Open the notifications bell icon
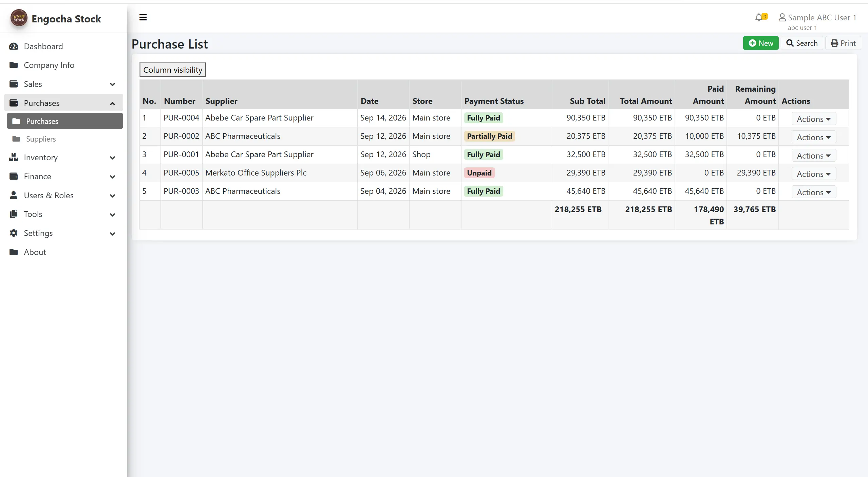 pos(759,17)
